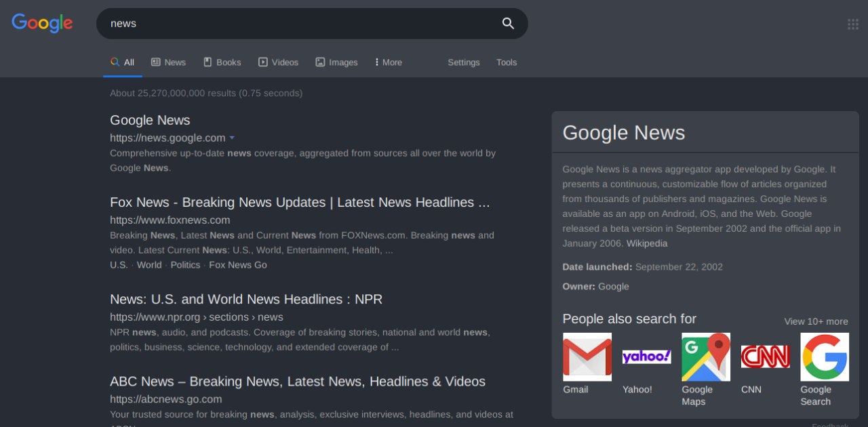Click View 10+ more link
The width and height of the screenshot is (868, 427).
[x=816, y=321]
